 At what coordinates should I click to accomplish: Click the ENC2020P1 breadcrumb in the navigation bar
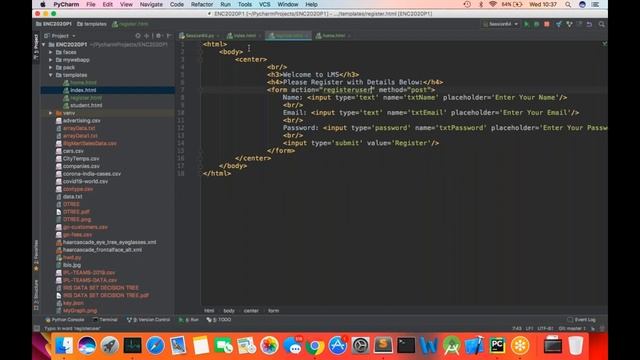(x=53, y=24)
